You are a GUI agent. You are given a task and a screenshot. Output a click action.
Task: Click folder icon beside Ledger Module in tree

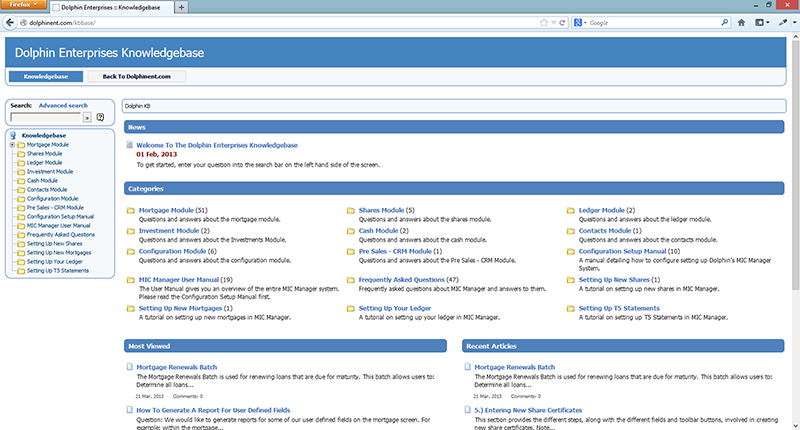click(x=21, y=163)
